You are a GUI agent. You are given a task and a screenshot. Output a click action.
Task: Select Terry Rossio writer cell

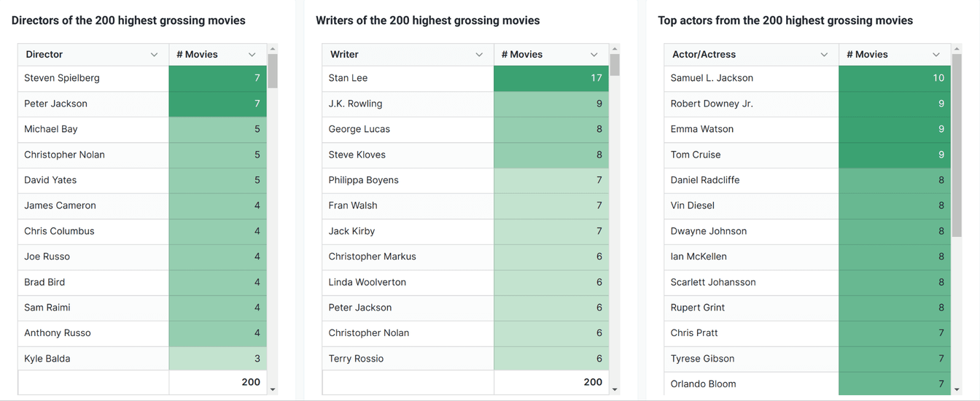408,359
